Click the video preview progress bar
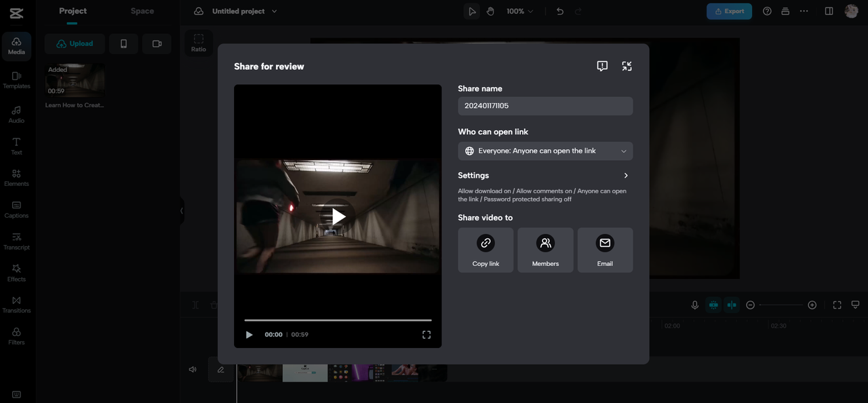 [338, 320]
